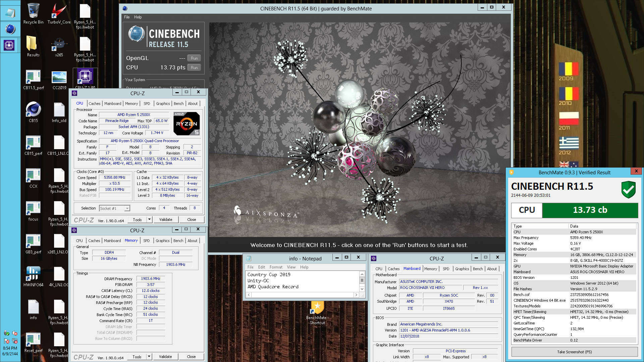Switch to Bench tab in top CPU-Z

point(178,104)
